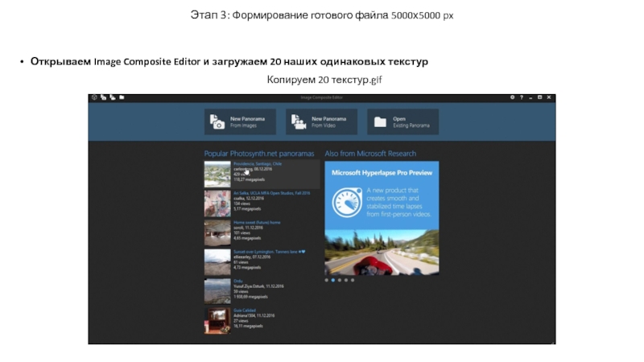The image size is (644, 362).
Task: Click title bar open-folder shortcut icon
Action: [122, 97]
